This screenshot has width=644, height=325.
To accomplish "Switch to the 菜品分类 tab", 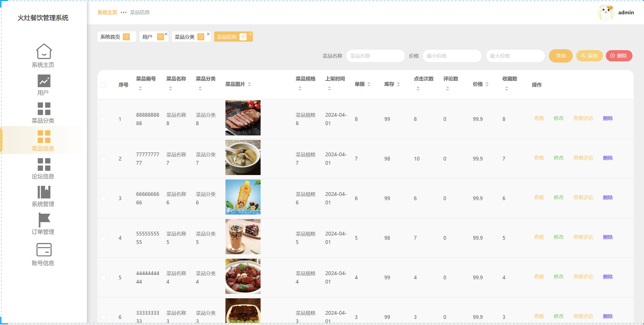I will pyautogui.click(x=184, y=37).
